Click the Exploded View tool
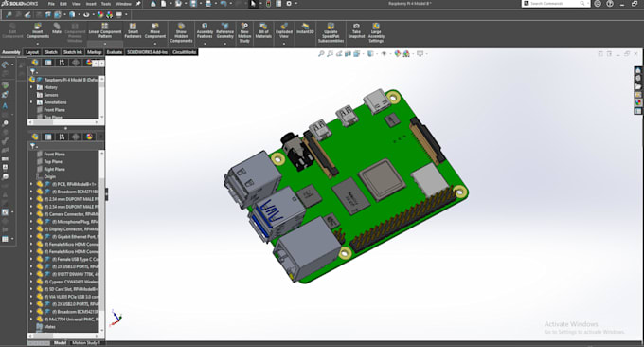 (284, 31)
